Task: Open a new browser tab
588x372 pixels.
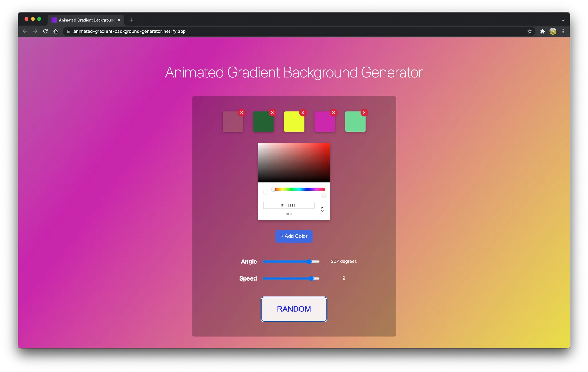Action: (131, 20)
